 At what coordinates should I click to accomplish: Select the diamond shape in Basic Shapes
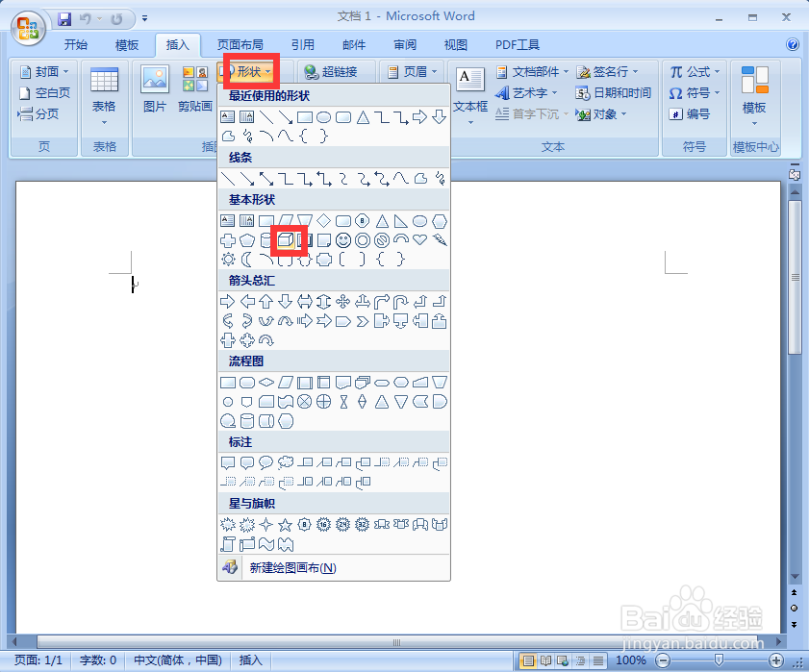pos(323,221)
